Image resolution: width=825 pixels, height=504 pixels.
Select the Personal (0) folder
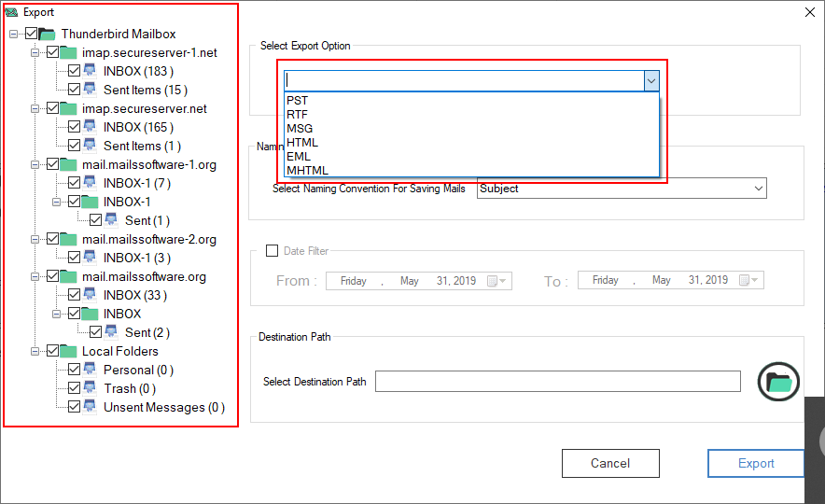(x=138, y=371)
